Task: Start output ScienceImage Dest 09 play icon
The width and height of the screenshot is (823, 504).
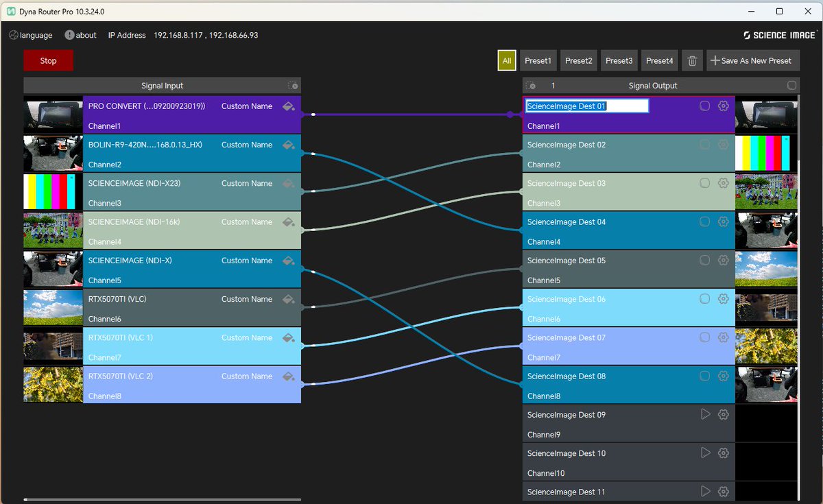Action: click(704, 414)
